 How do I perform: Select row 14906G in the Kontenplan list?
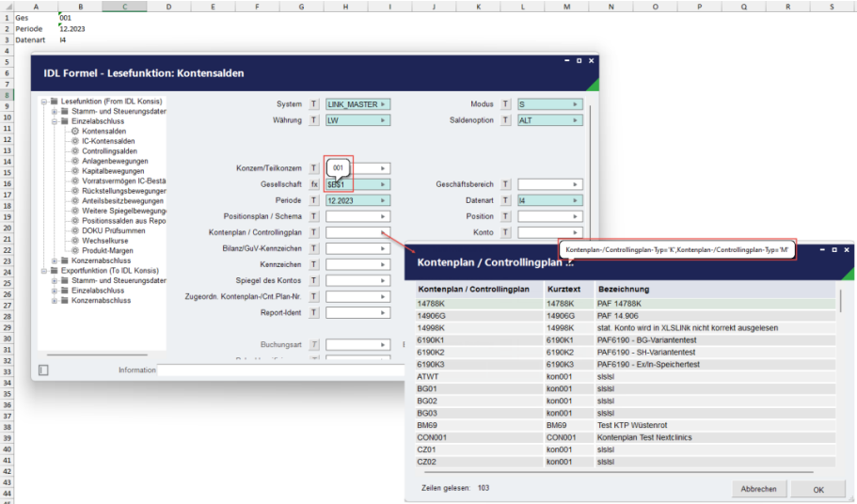(x=626, y=316)
